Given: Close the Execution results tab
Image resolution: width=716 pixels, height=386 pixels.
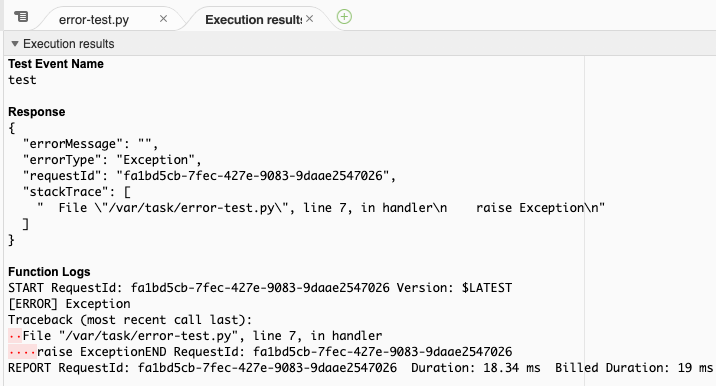Looking at the screenshot, I should 310,19.
